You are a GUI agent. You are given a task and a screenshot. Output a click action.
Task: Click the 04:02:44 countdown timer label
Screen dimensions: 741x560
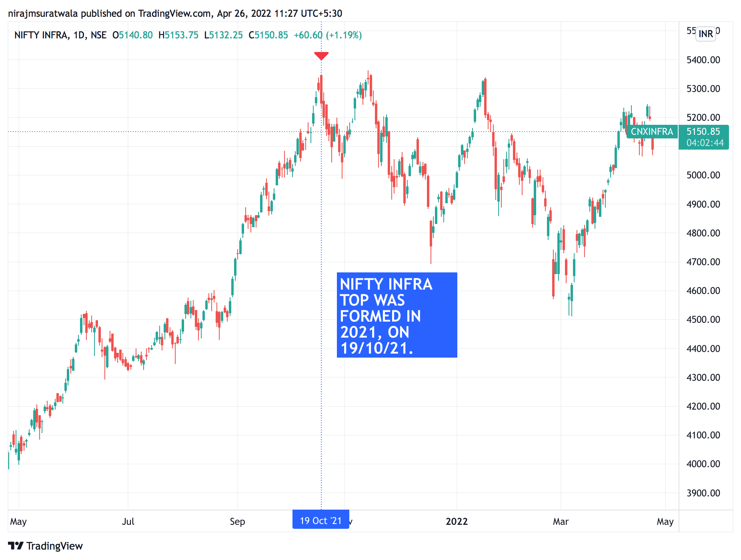coord(705,143)
